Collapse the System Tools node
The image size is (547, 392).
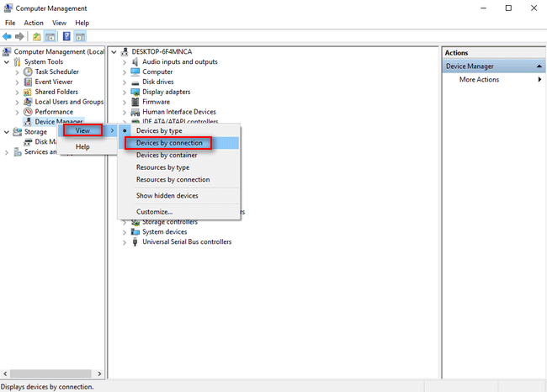coord(7,62)
